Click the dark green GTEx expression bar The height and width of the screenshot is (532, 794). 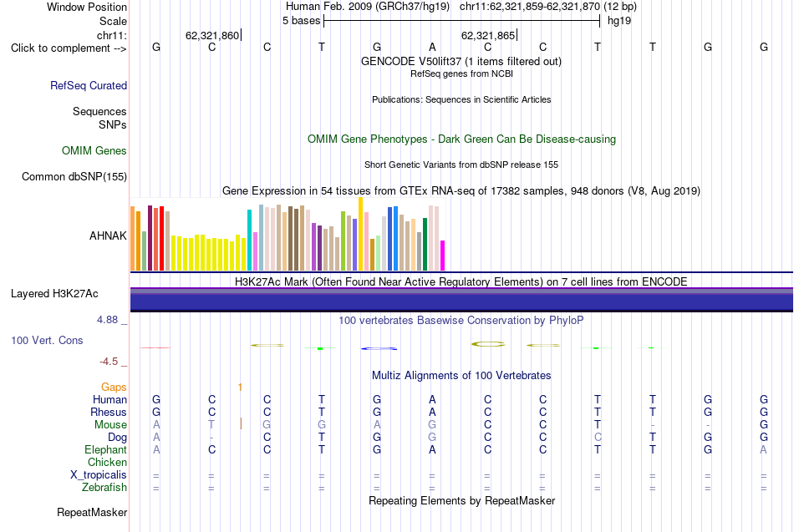tap(425, 244)
